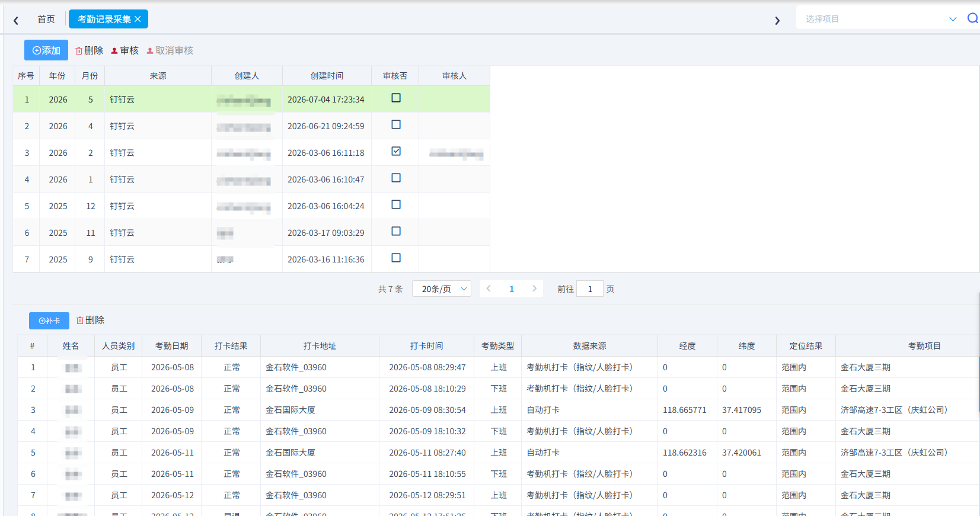The width and height of the screenshot is (980, 516).
Task: Click the top 删除 button beside 添加
Action: click(x=89, y=50)
